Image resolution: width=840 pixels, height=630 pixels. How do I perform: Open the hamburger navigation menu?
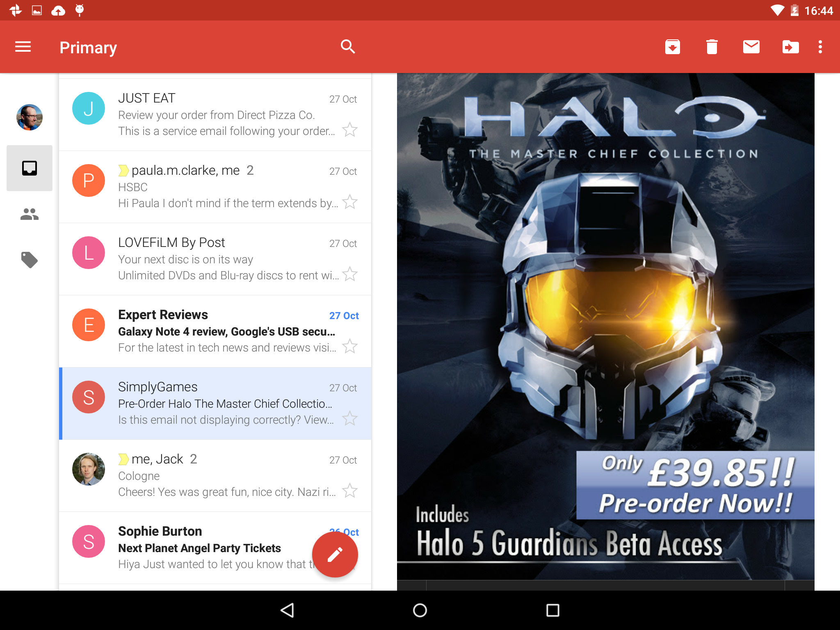23,47
